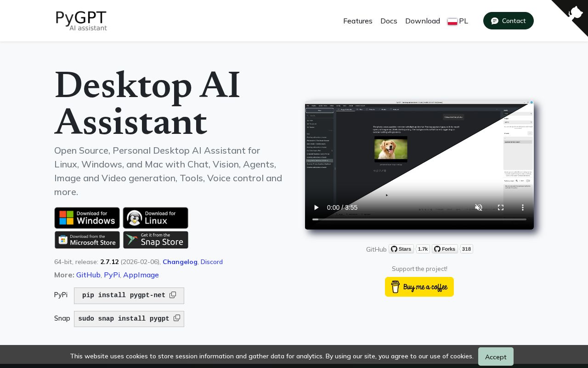Open the Download nav link
The image size is (588, 368).
(x=423, y=21)
